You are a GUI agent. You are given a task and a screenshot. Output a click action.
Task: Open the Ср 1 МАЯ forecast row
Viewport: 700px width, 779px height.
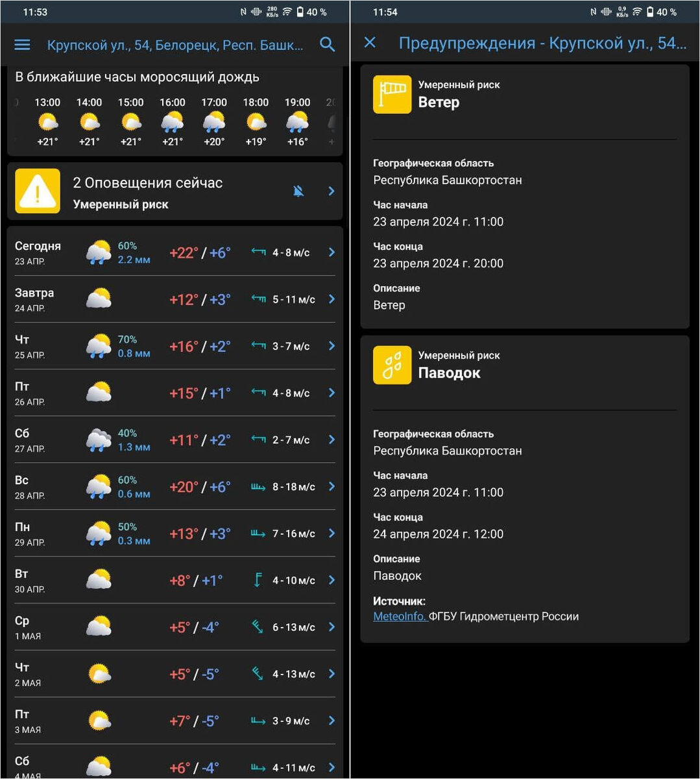coord(175,627)
